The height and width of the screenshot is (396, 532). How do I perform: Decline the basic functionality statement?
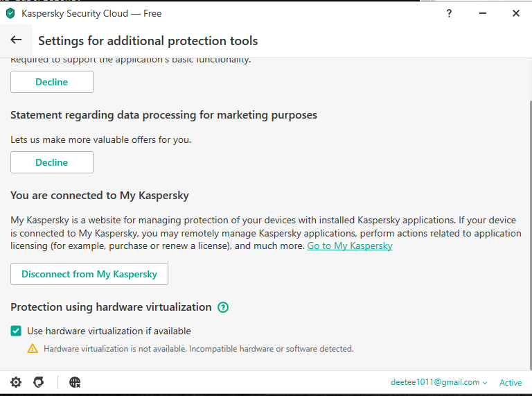52,82
